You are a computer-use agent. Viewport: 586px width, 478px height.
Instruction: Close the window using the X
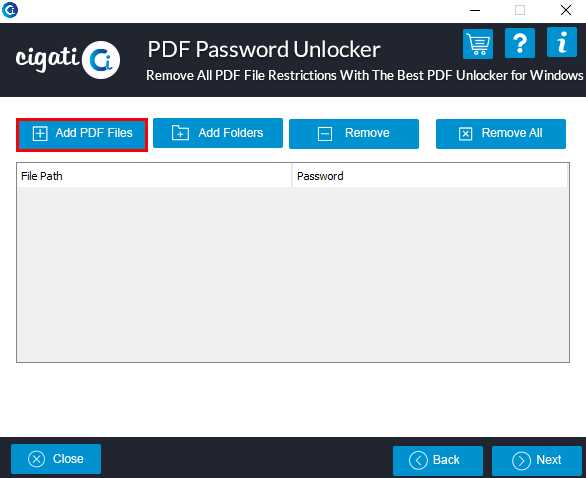tap(566, 10)
